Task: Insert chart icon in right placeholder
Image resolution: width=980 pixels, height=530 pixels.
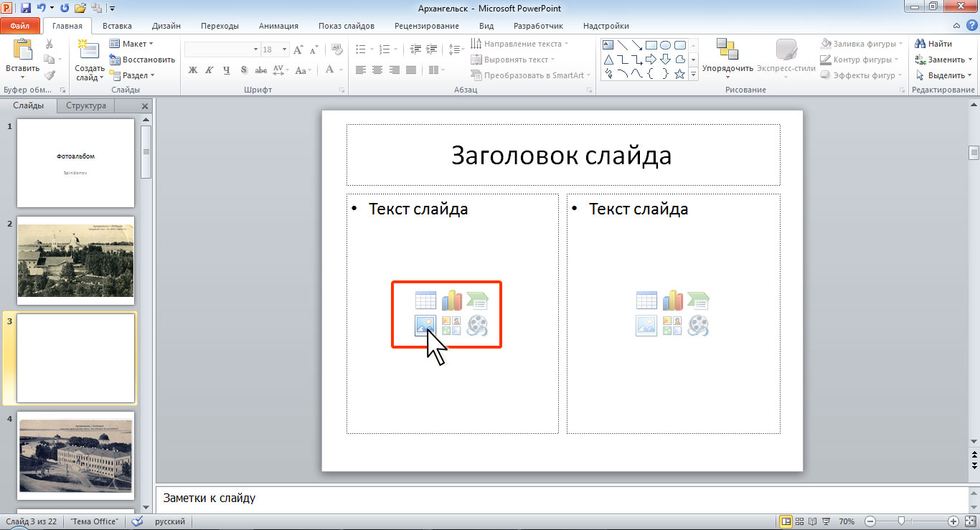Action: click(x=672, y=300)
